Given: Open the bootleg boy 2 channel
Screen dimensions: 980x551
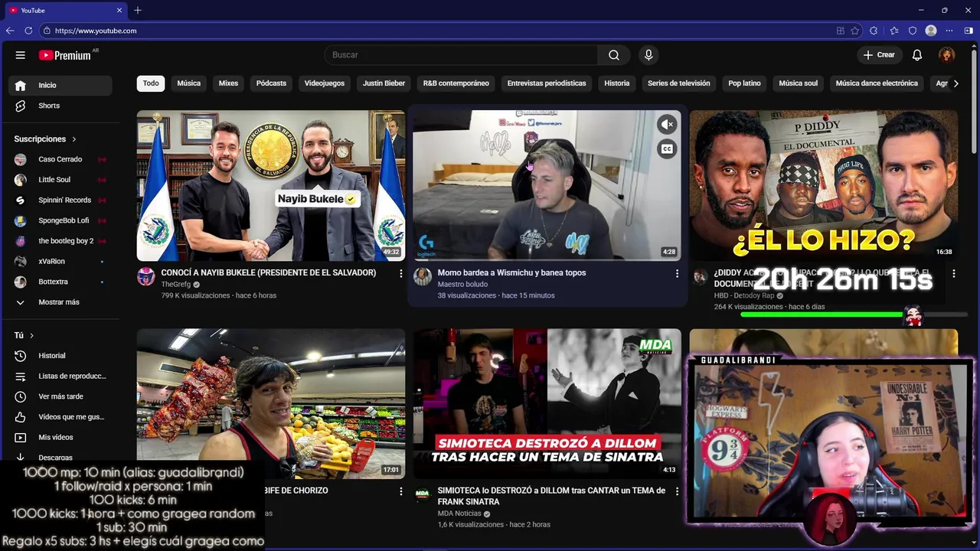Looking at the screenshot, I should [x=60, y=241].
